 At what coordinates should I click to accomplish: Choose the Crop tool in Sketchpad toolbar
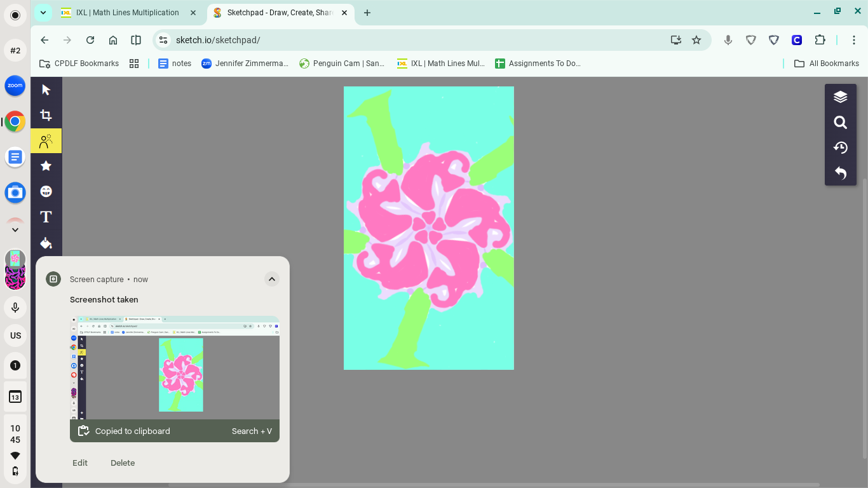pyautogui.click(x=46, y=115)
